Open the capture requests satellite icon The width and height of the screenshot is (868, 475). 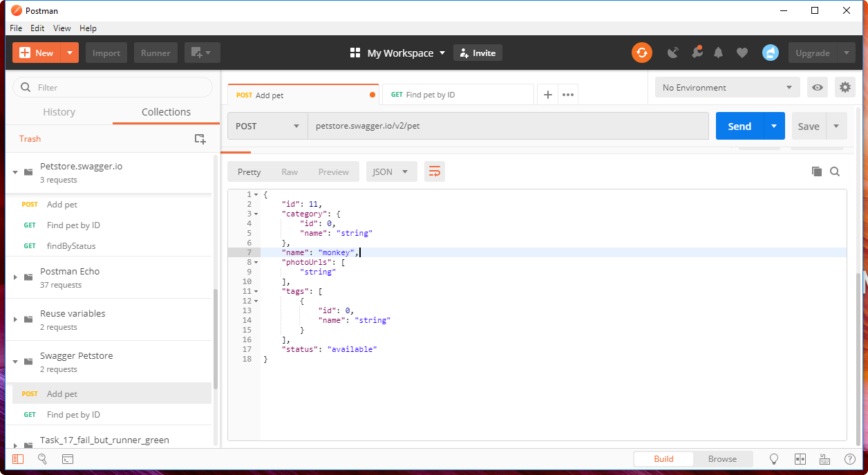click(673, 53)
